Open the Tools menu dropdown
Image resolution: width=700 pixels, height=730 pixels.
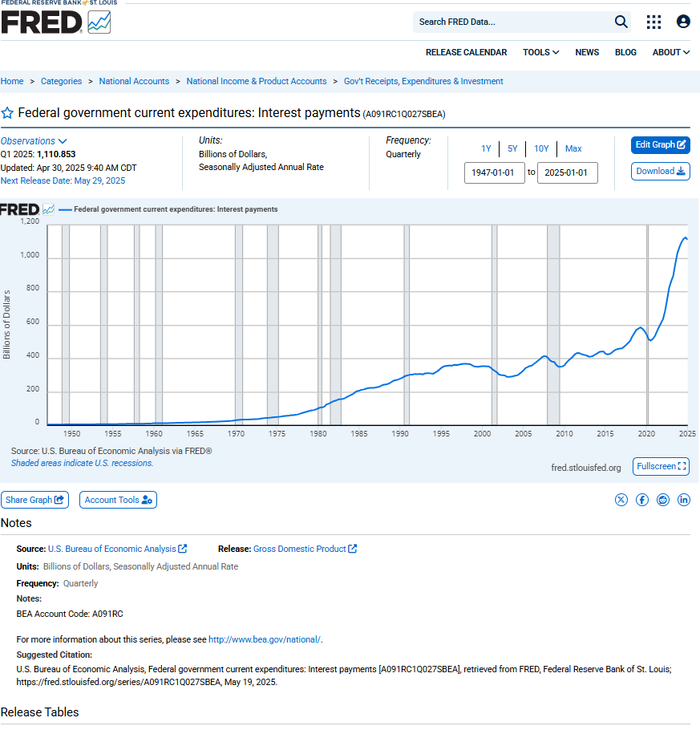(x=540, y=52)
